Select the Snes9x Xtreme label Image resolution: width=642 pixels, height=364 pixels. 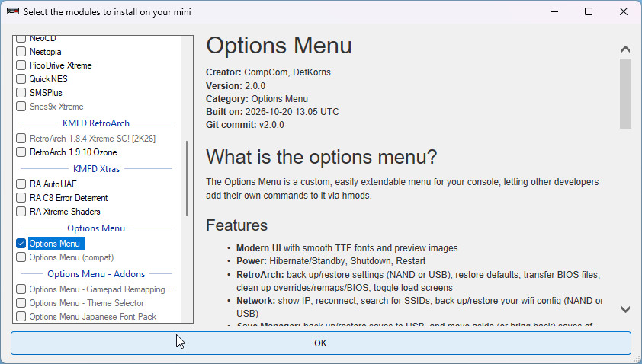(x=56, y=107)
